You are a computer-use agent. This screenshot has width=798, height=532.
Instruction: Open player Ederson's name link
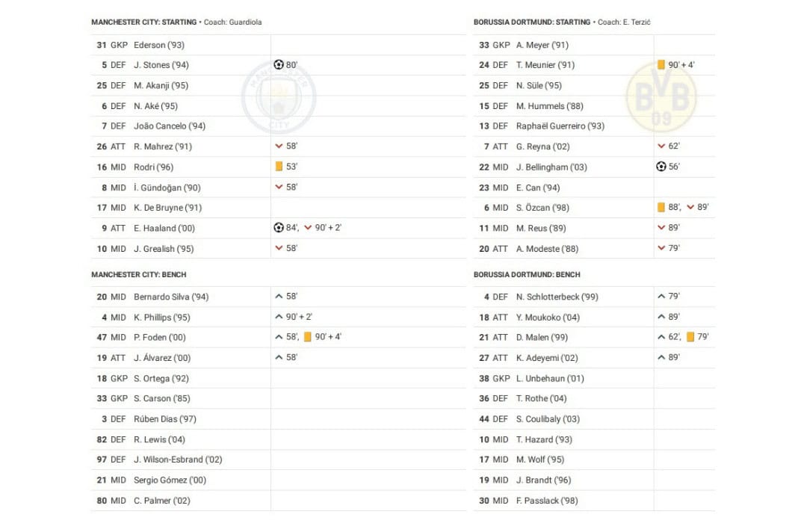click(x=149, y=45)
